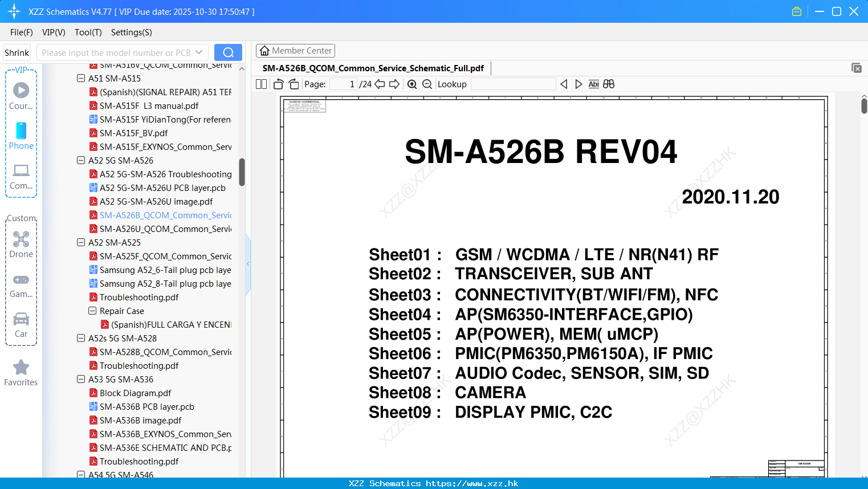868x489 pixels.
Task: Collapse the A52 SM-A525 node
Action: pyautogui.click(x=81, y=242)
